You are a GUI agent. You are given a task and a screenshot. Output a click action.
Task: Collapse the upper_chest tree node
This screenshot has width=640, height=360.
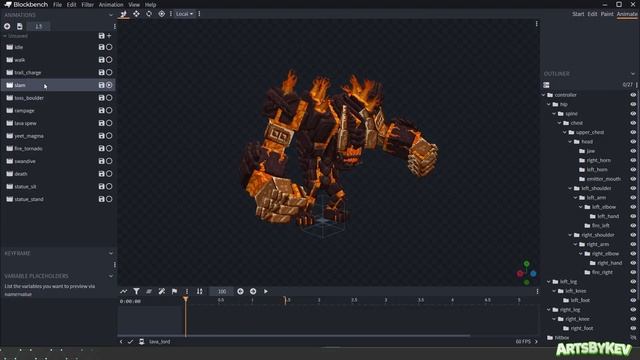pyautogui.click(x=565, y=132)
